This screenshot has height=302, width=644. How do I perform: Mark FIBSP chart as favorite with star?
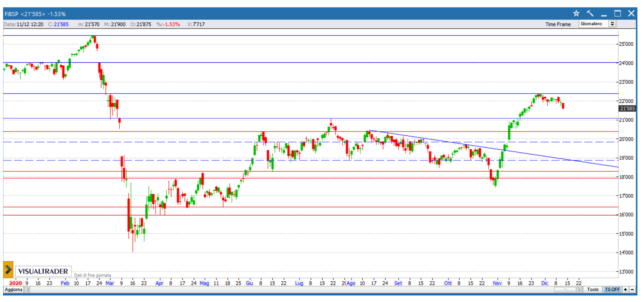tap(576, 14)
